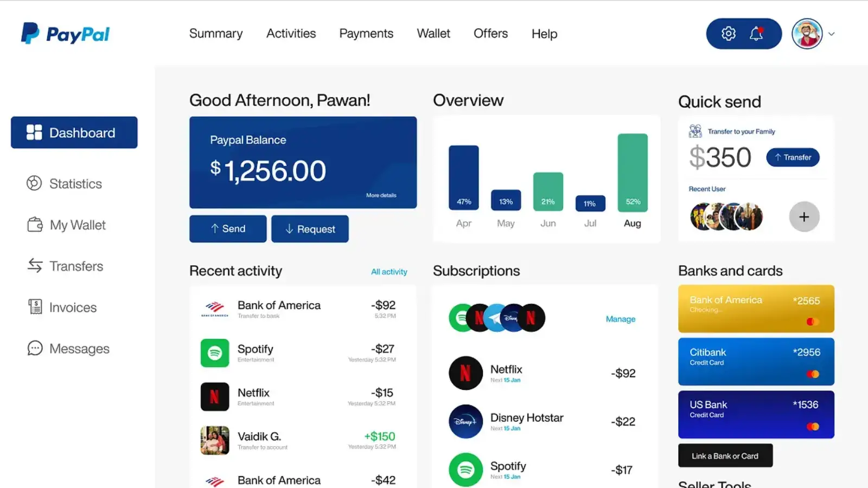Open the Settings gear icon
The height and width of the screenshot is (488, 868).
point(727,33)
